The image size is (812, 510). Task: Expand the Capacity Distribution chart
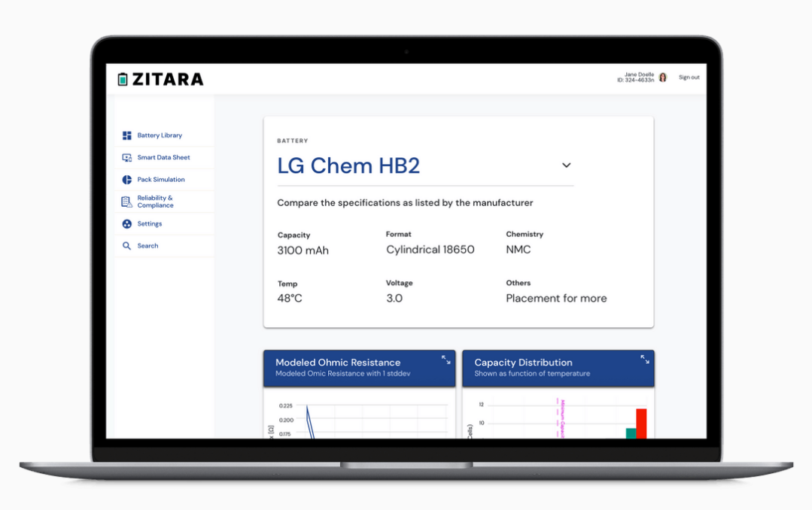[x=645, y=360]
